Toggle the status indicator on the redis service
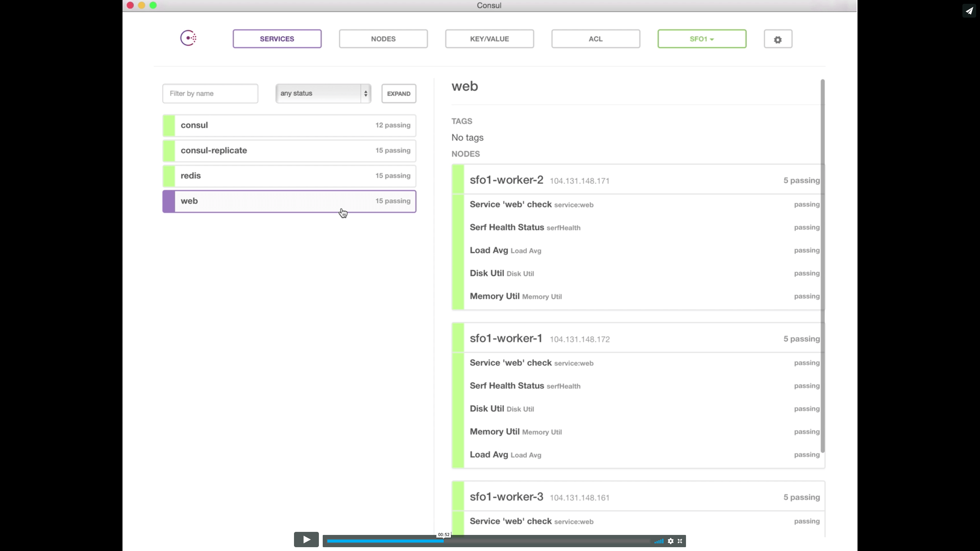Viewport: 980px width, 551px height. [168, 176]
